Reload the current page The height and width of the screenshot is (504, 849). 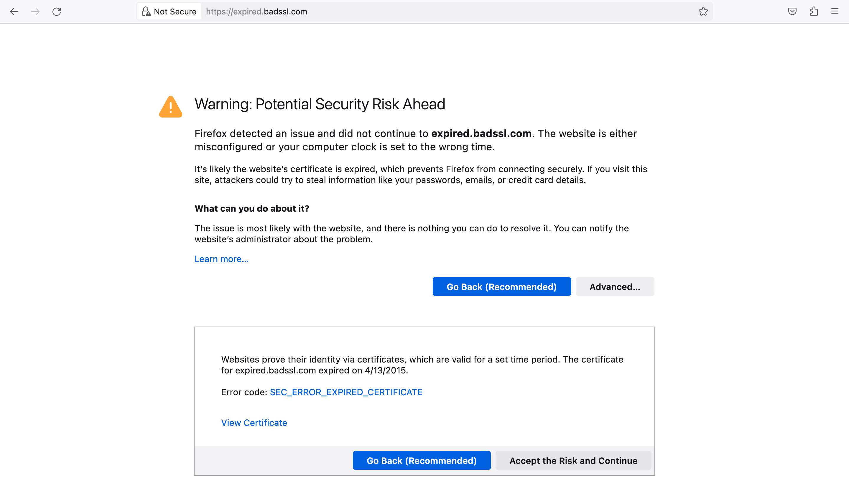(57, 11)
